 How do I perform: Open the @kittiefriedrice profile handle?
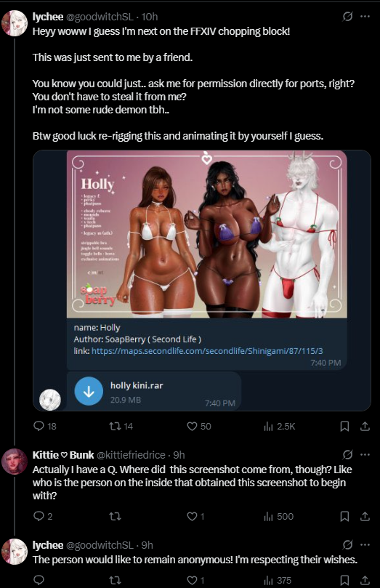(132, 454)
